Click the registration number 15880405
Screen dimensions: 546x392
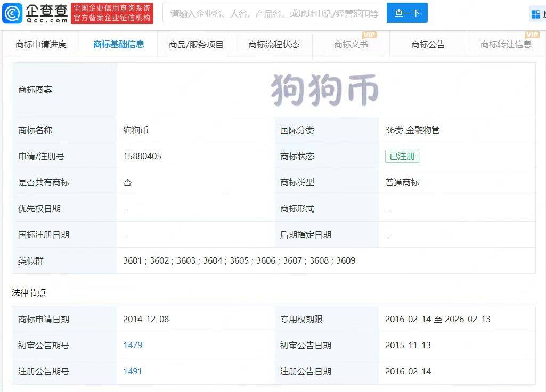[x=142, y=156]
